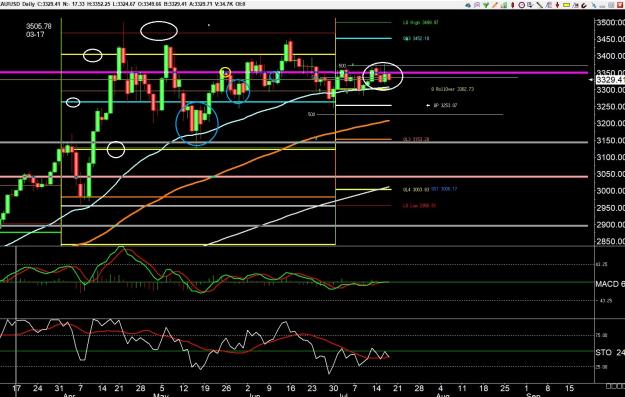Screen dimensions: 625x397
Task: Open the pink chat bubble toolbar icon
Action: pyautogui.click(x=477, y=5)
